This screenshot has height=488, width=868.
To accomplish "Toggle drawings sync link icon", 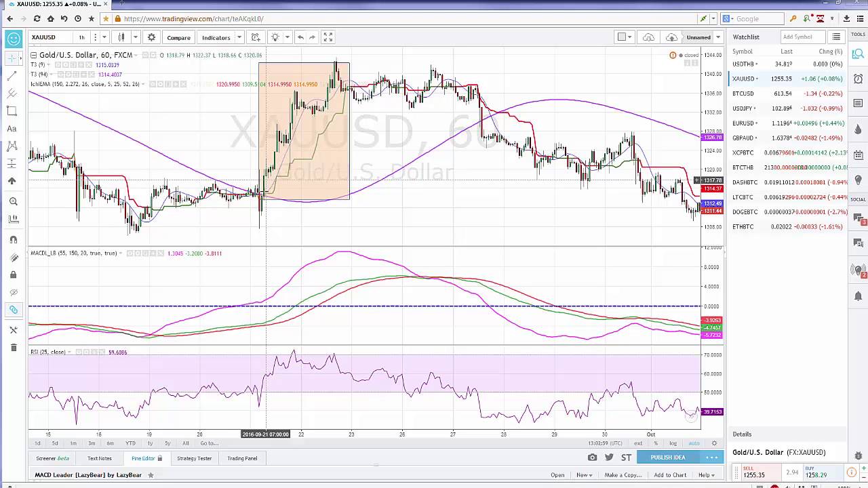I will [x=12, y=310].
